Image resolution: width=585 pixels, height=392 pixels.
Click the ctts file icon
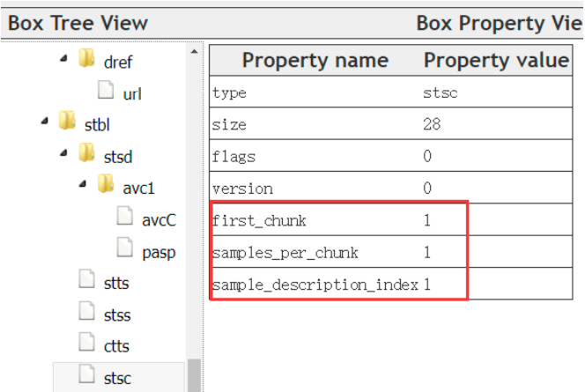86,342
